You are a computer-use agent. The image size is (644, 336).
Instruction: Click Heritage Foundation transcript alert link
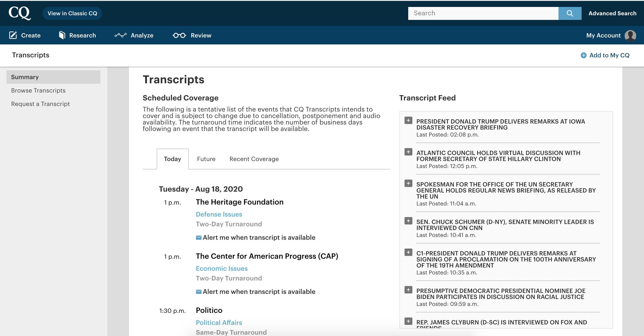click(259, 237)
